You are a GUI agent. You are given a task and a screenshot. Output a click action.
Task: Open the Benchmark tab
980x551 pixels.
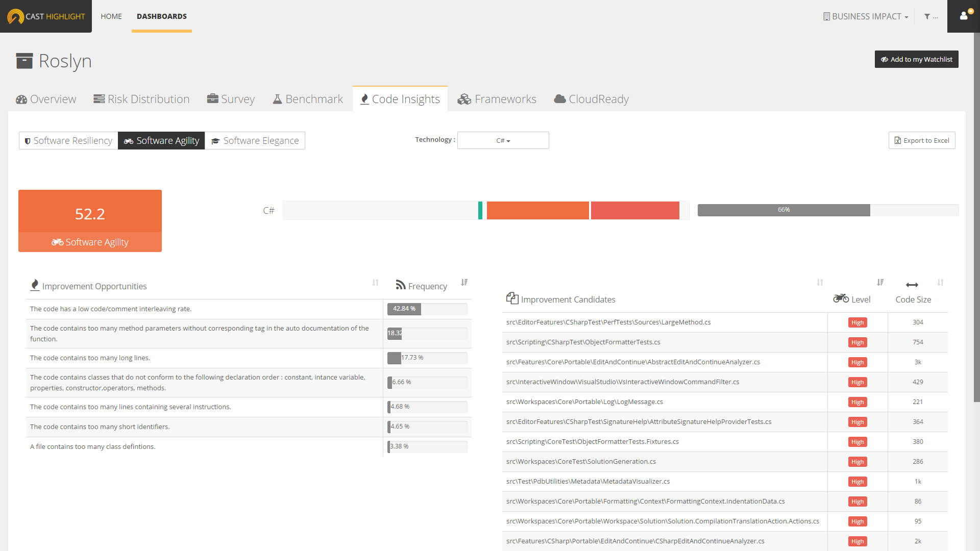coord(308,99)
